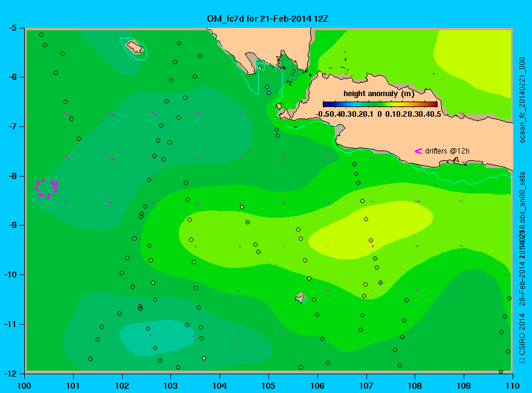Click the y-axis label -11
Screen dimensions: 532x393
(x=10, y=324)
